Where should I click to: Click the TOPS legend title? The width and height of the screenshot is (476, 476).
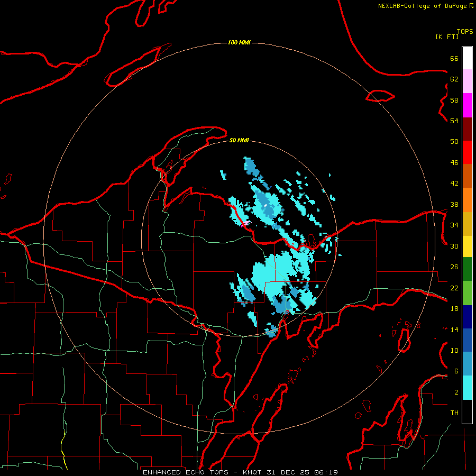[x=465, y=32]
